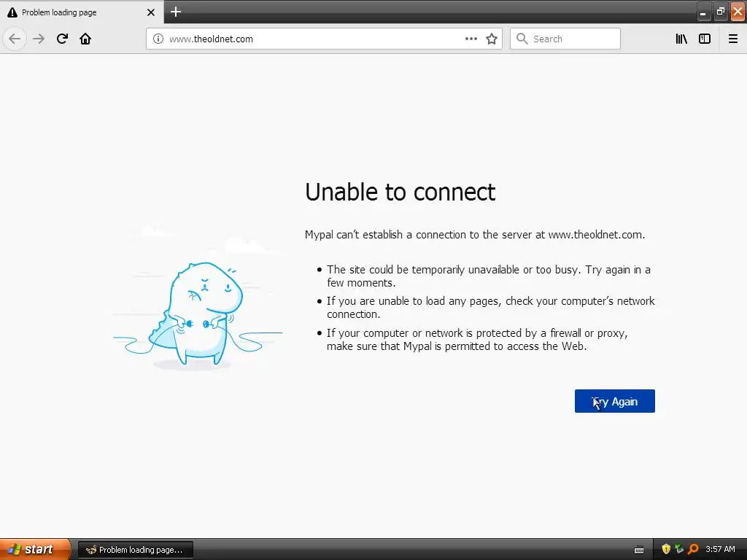
Task: Click the "temporarily unavailable or too busy" bullet
Action: point(488,276)
